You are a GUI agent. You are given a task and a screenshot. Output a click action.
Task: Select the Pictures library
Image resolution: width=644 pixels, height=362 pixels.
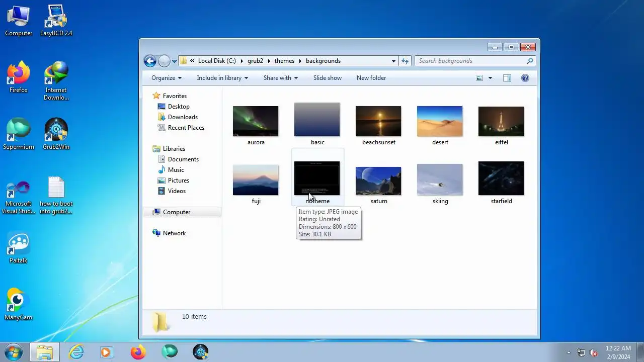[174, 180]
